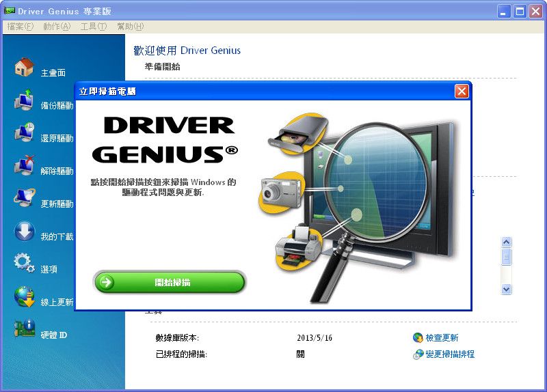
Task: Click the 歡迎使用 Driver Genius heading
Action: click(187, 51)
